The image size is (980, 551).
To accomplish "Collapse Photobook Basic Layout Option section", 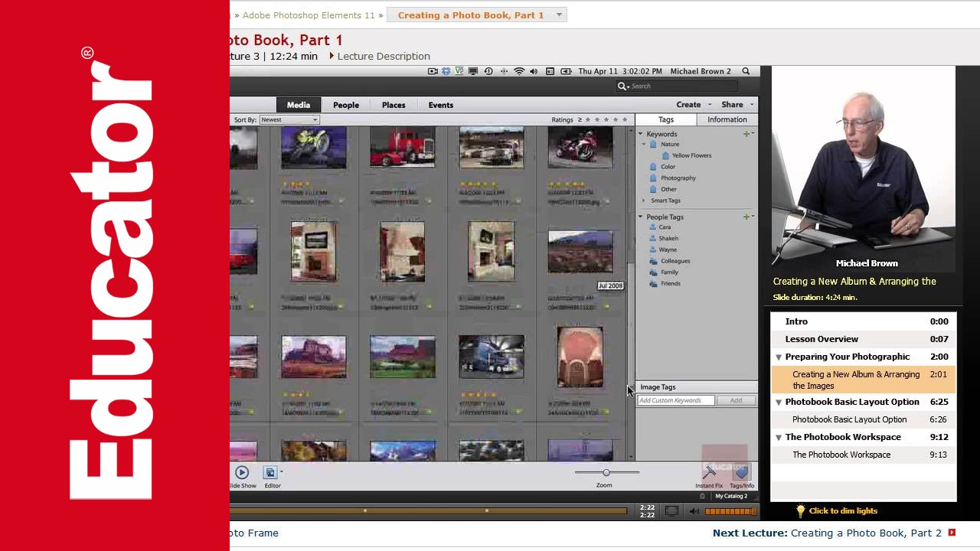I will pyautogui.click(x=779, y=402).
